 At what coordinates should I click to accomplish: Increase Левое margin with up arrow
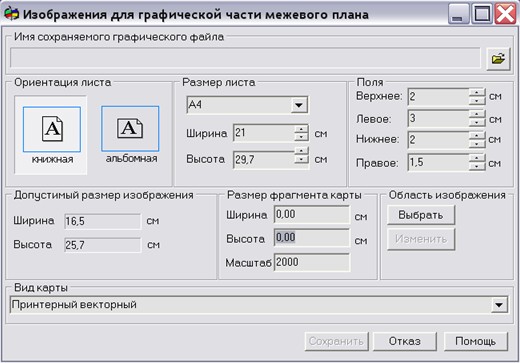(477, 114)
